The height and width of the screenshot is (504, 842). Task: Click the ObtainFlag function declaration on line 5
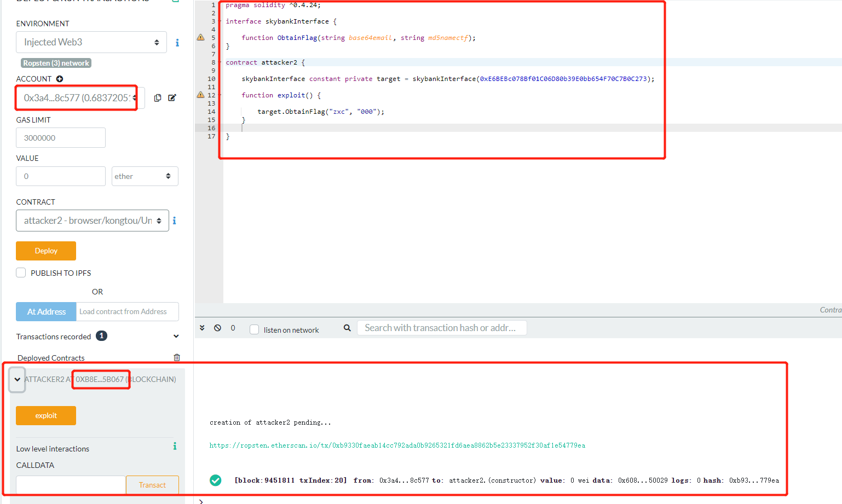[359, 38]
